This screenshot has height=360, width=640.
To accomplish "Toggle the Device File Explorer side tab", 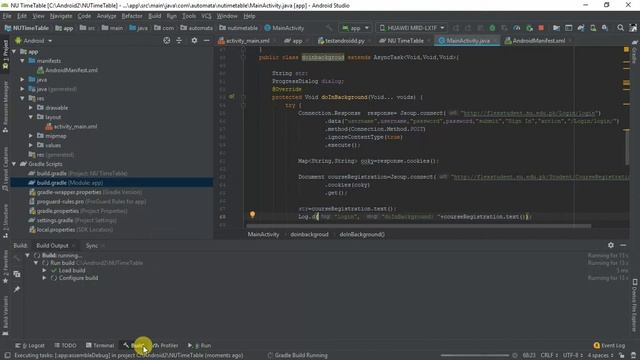I will [635, 305].
